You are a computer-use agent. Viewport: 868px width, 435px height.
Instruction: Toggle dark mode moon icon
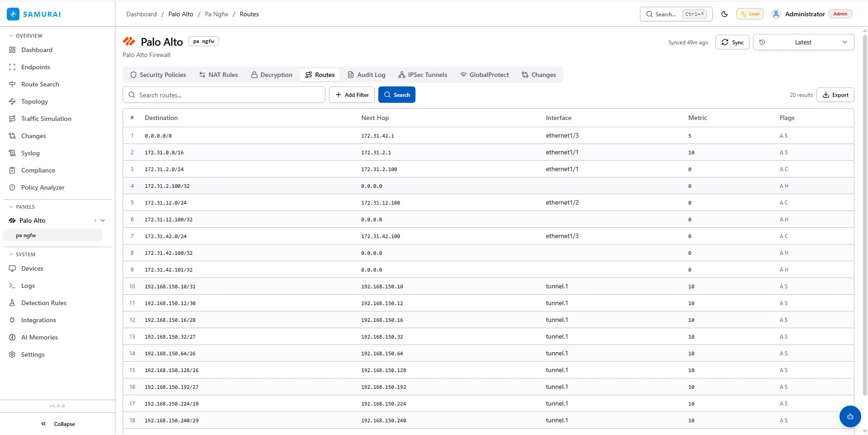(x=724, y=14)
